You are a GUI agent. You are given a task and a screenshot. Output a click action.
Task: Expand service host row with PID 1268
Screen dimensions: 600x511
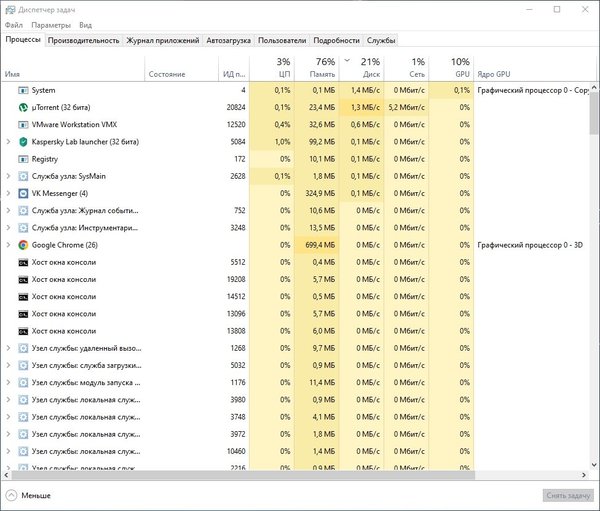(x=8, y=348)
